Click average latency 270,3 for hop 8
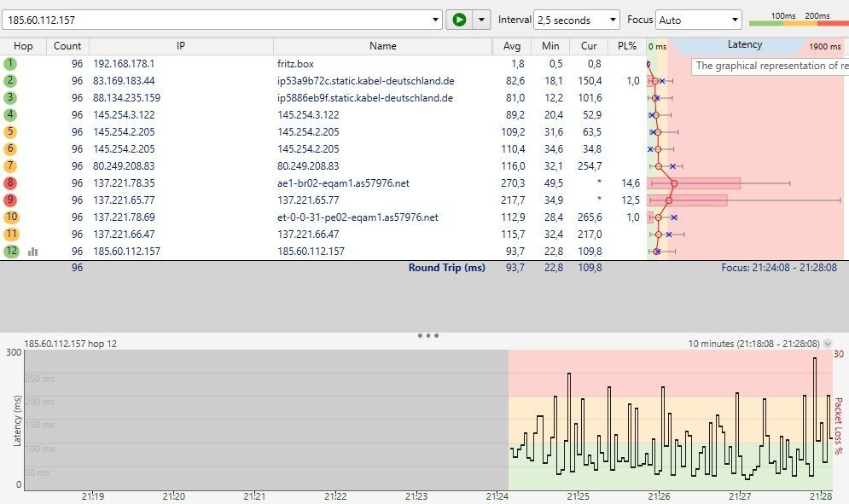The height and width of the screenshot is (504, 849). click(x=513, y=183)
